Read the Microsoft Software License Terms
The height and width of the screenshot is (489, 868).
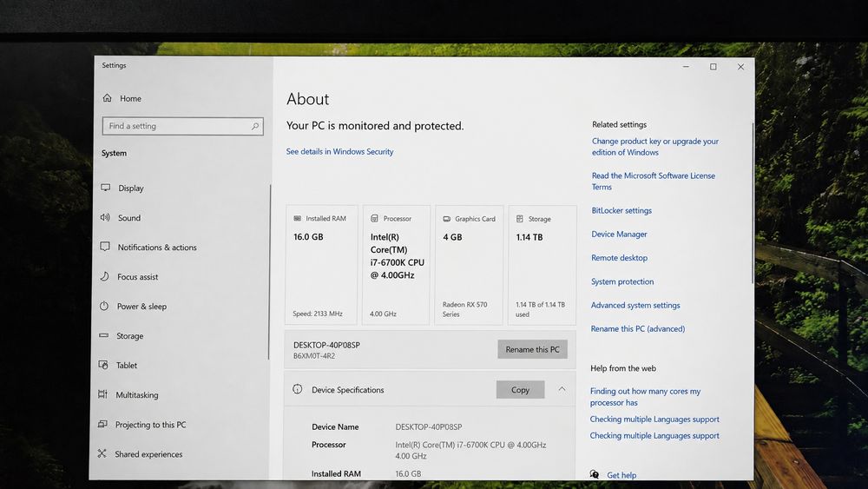coord(654,181)
